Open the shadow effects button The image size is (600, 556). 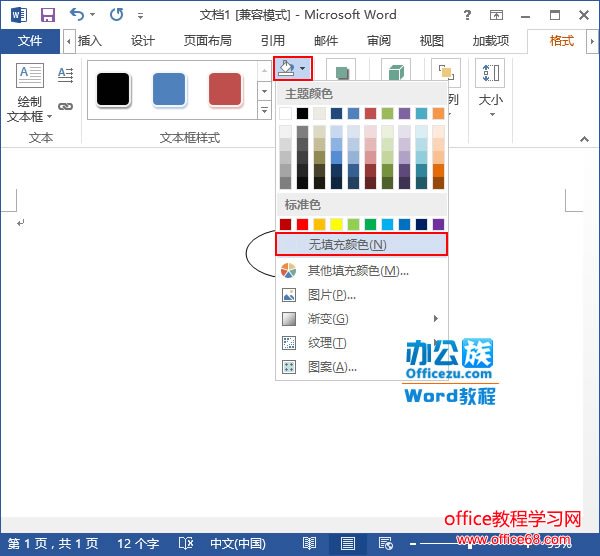point(341,72)
